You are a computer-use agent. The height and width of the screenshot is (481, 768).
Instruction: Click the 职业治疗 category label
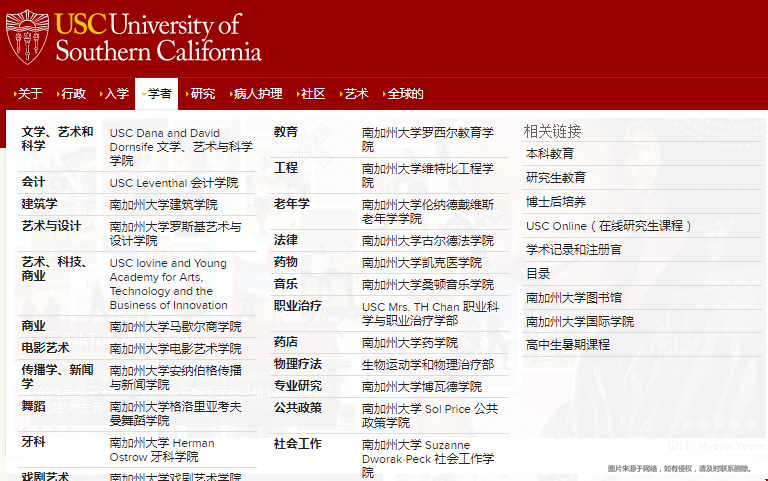pos(297,306)
